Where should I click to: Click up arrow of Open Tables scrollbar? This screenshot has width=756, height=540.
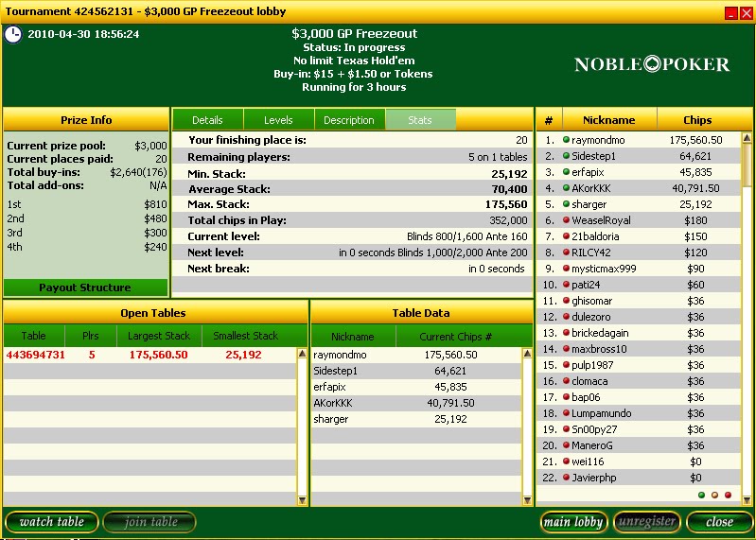click(x=302, y=354)
